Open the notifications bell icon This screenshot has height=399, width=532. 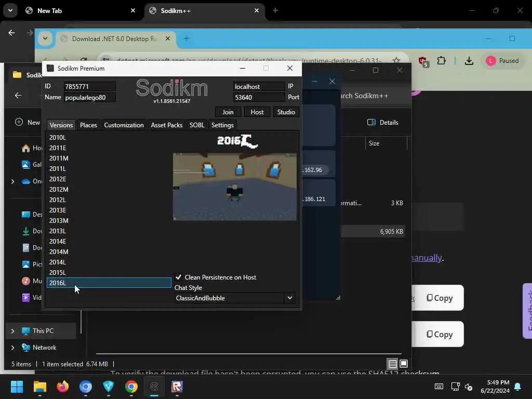pos(517,387)
